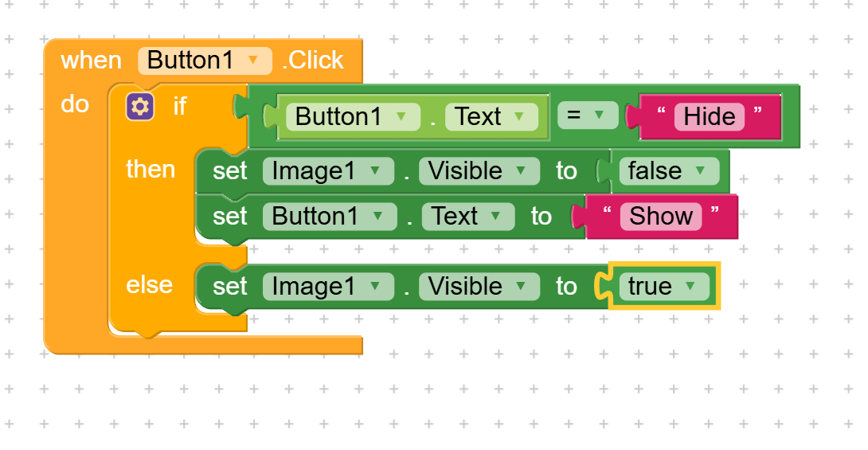Open the equals operator dropdown
Viewport: 868px width, 450px height.
587,116
